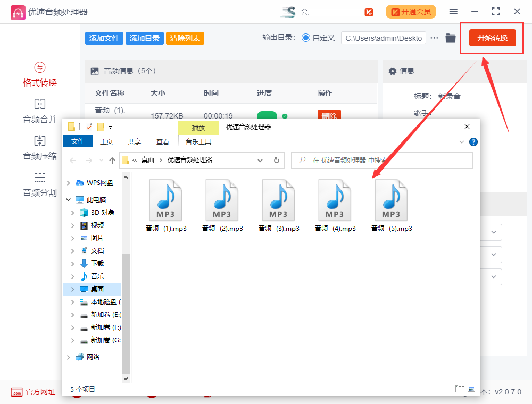Open the hamburger menu in title bar
The height and width of the screenshot is (404, 532).
[x=453, y=11]
